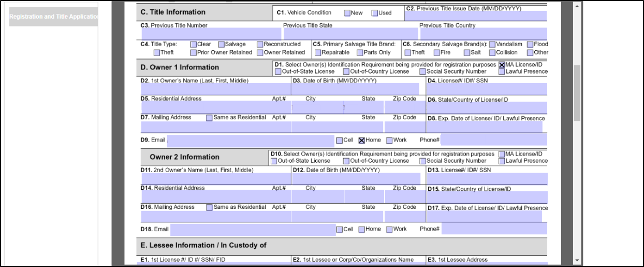Click the 2nd Owner's Name field

coord(215,179)
